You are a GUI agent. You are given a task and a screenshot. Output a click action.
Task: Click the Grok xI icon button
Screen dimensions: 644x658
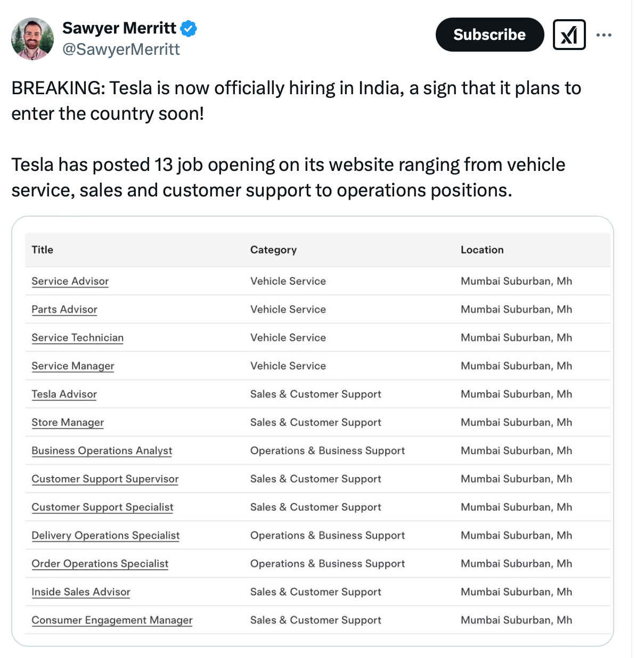click(x=569, y=35)
